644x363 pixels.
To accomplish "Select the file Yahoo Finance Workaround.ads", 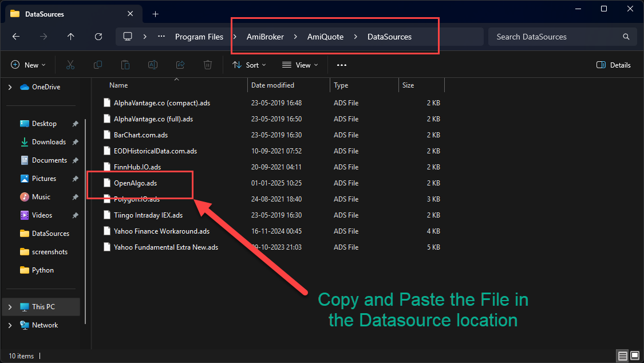I will [161, 231].
